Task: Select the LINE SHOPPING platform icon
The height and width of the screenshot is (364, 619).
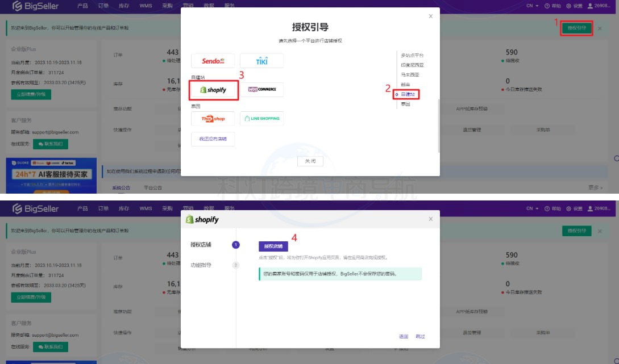Action: (x=261, y=119)
